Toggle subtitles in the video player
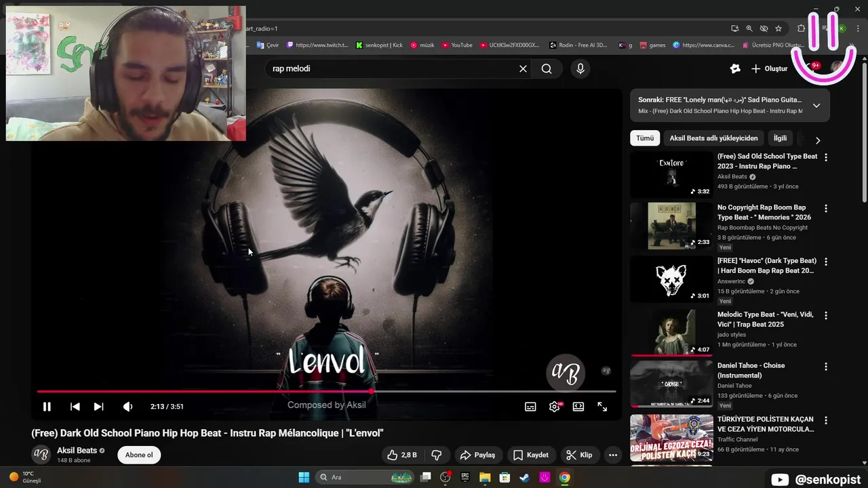 (x=530, y=407)
